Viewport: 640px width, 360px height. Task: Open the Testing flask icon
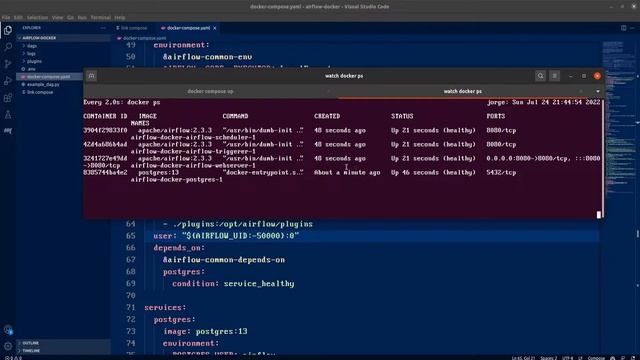tap(8, 115)
